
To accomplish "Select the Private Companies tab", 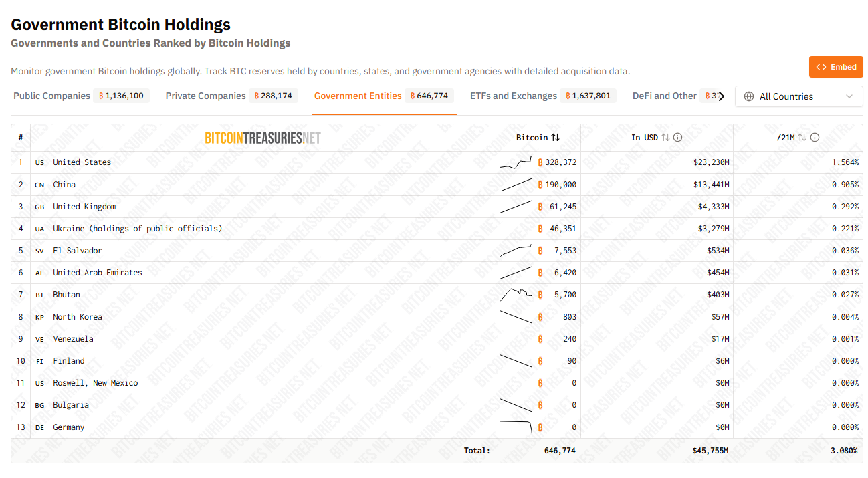I will (x=206, y=96).
